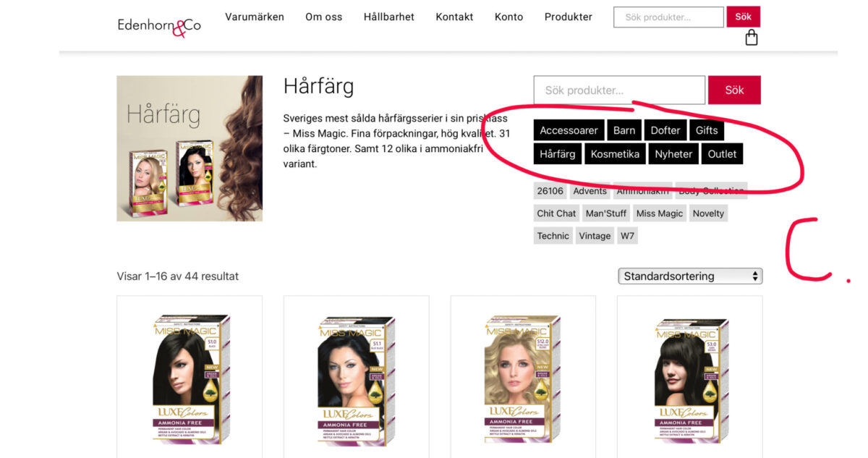Filter by the W7 brand tag
This screenshot has height=458, width=868.
[x=627, y=236]
